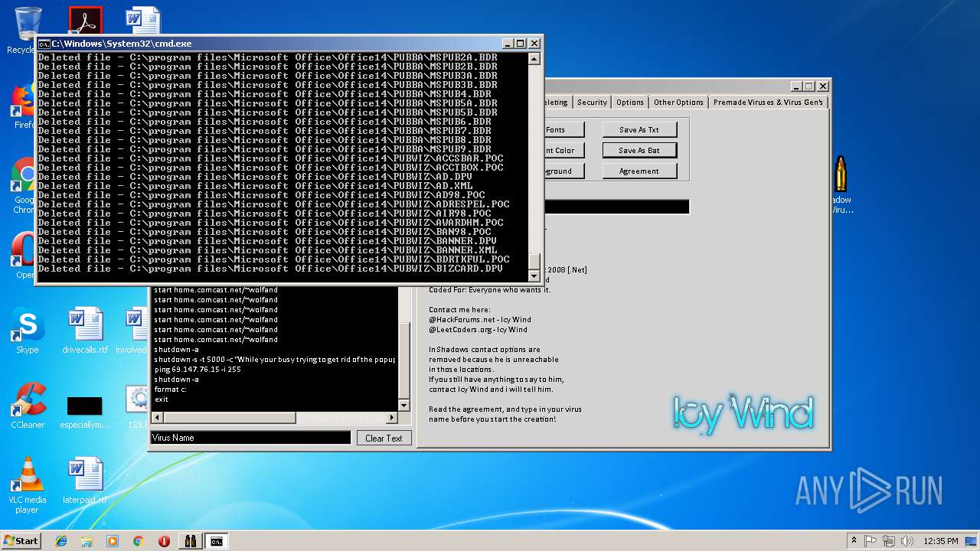
Task: Open network tray icon
Action: 888,541
